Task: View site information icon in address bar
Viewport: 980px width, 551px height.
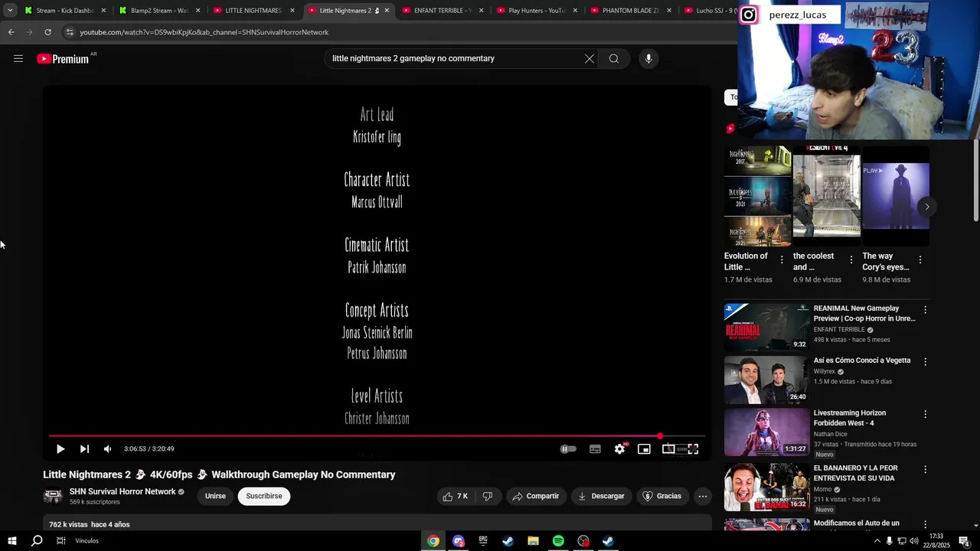Action: 70,32
